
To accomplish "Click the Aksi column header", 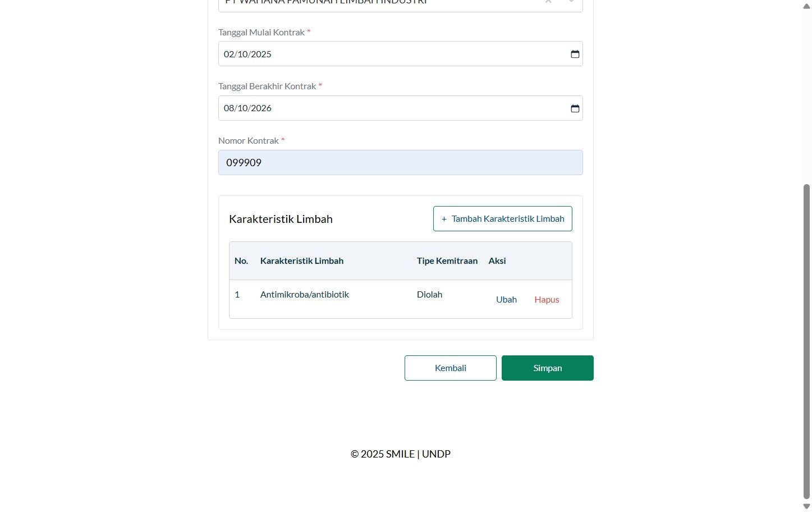I will 497,261.
